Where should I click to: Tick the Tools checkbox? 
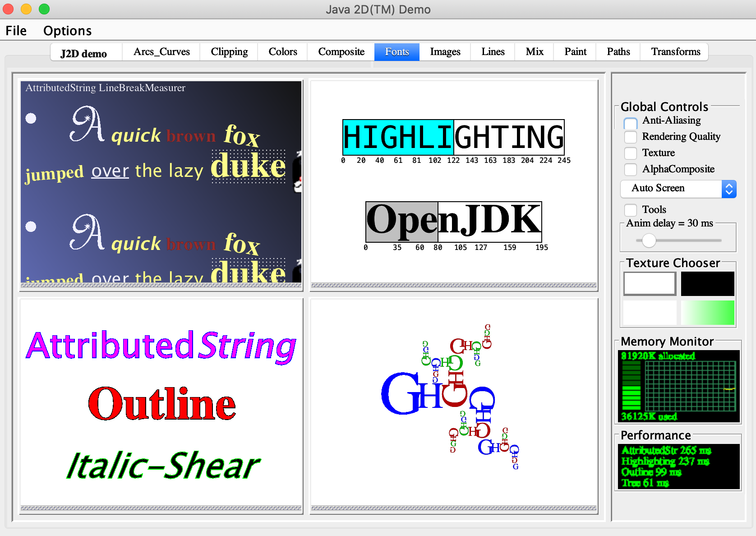(x=630, y=210)
